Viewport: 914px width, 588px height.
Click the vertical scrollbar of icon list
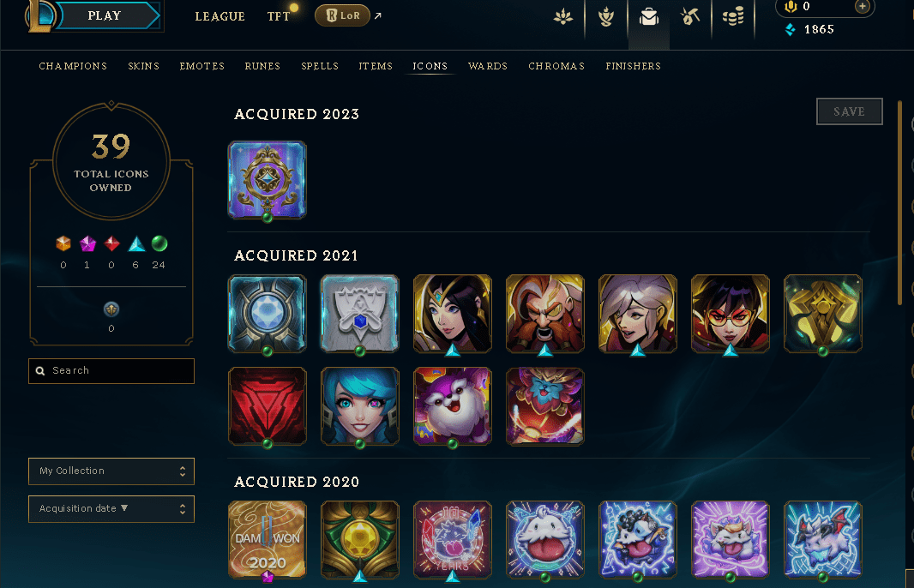pos(900,203)
